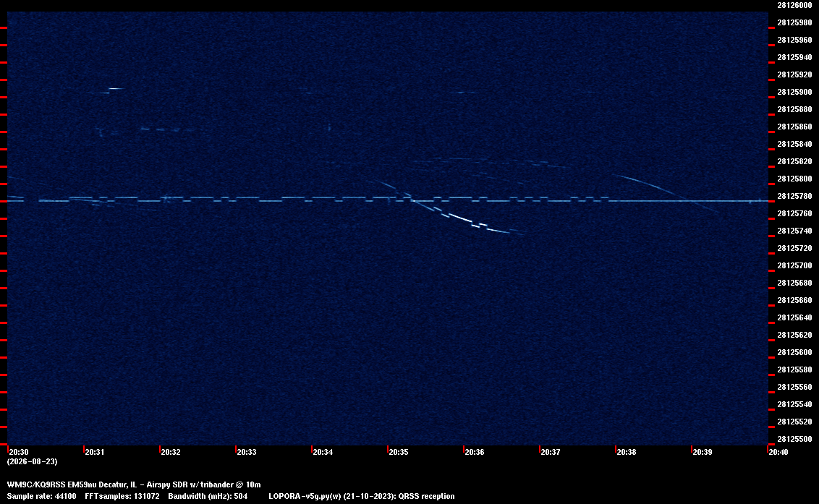Click the 28125940 frequency label

(794, 57)
